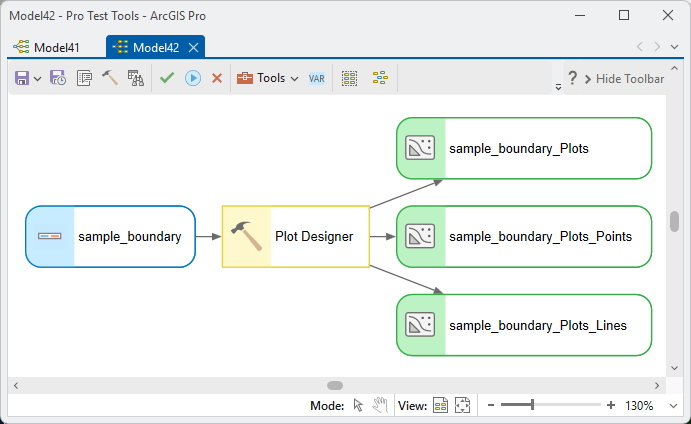
Task: Maximize the ArcGIS Pro model window
Action: pos(624,15)
